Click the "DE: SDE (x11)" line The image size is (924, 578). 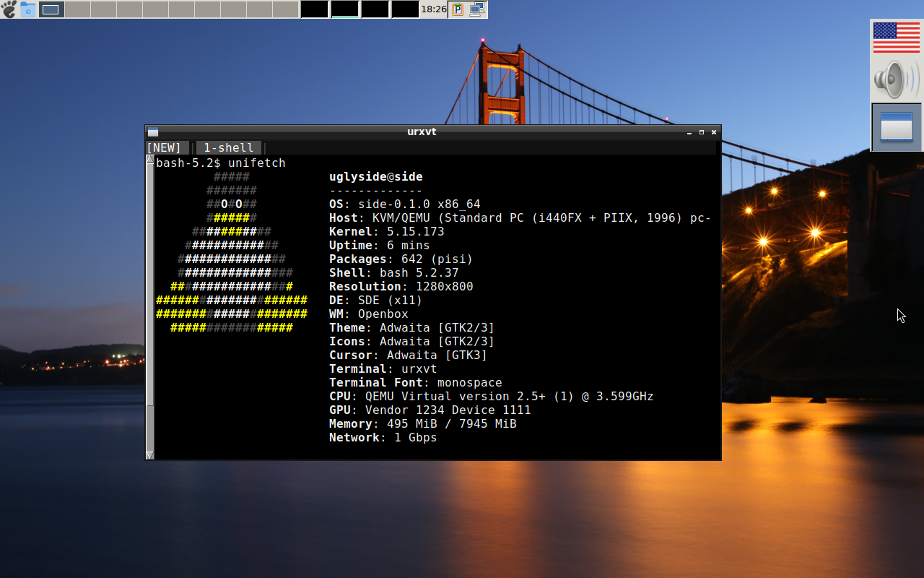376,301
